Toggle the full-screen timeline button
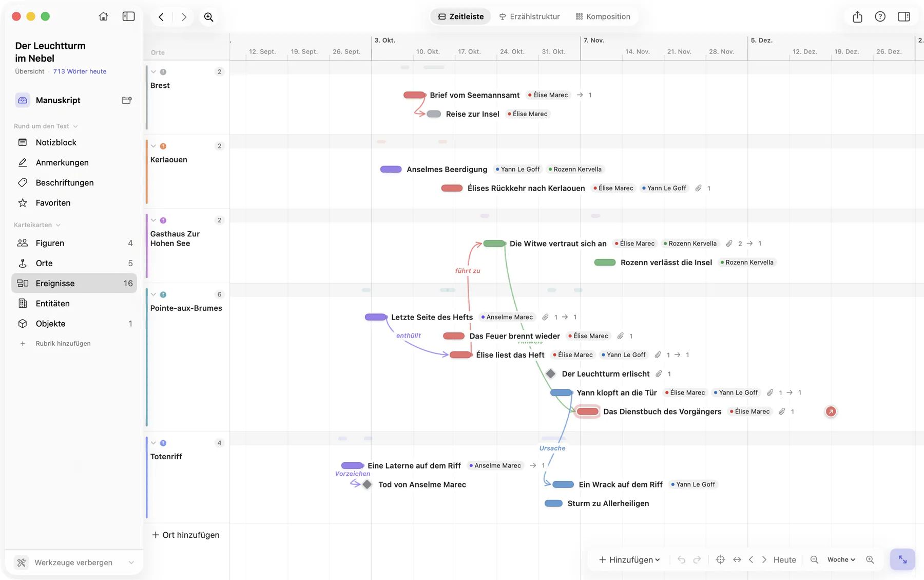The width and height of the screenshot is (924, 580). pyautogui.click(x=902, y=559)
